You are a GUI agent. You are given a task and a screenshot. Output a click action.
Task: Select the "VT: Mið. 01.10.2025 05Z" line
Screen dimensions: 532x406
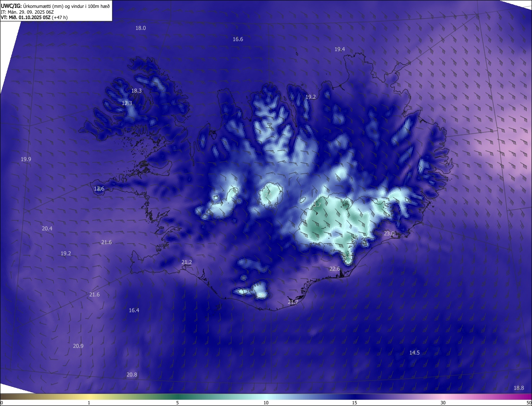[x=25, y=17]
